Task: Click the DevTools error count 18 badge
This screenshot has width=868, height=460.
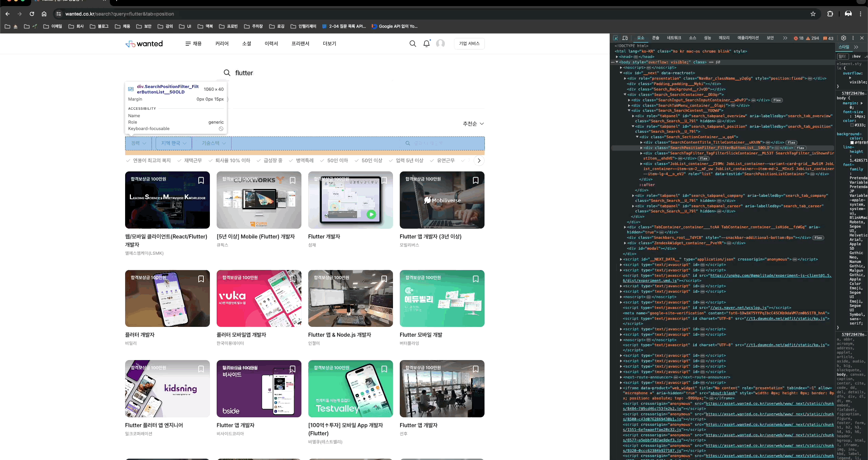Action: [x=798, y=38]
